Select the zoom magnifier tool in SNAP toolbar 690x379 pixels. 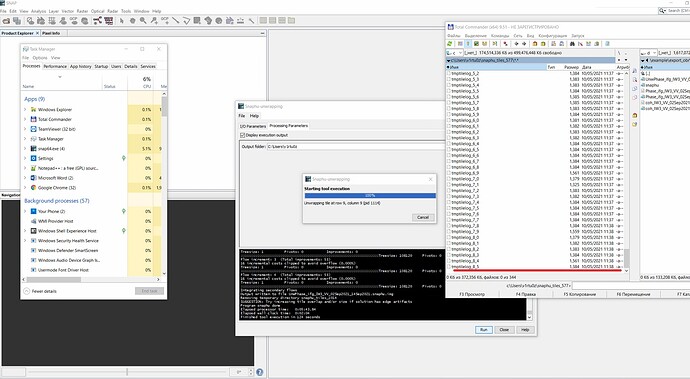point(143,21)
